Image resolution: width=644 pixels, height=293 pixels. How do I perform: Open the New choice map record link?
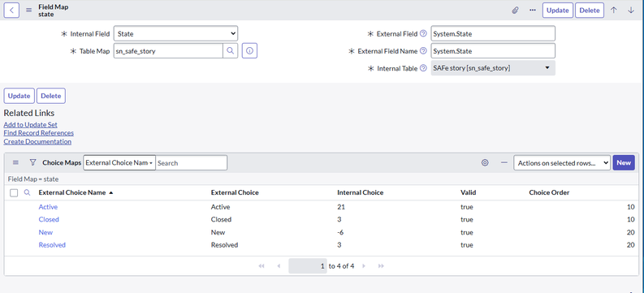tap(45, 232)
